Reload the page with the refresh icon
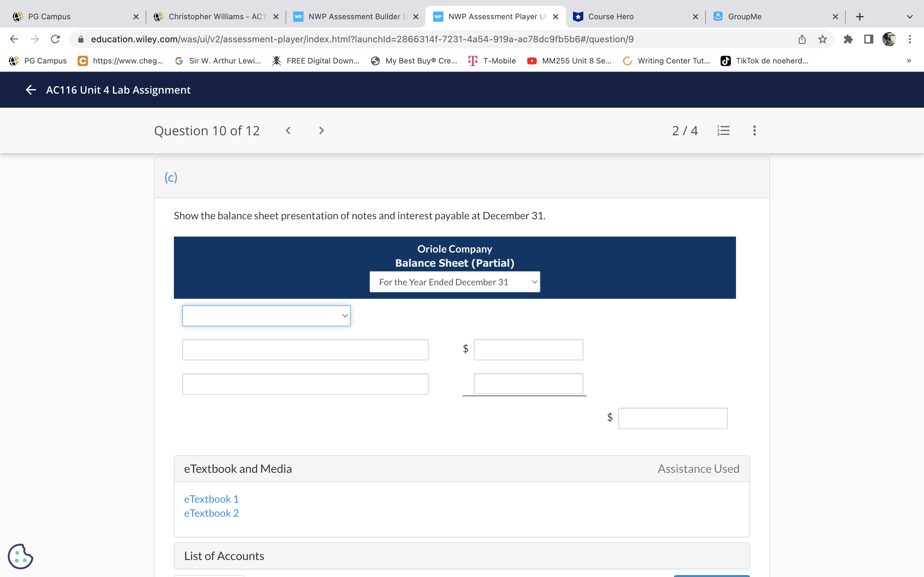This screenshot has height=577, width=924. 55,39
